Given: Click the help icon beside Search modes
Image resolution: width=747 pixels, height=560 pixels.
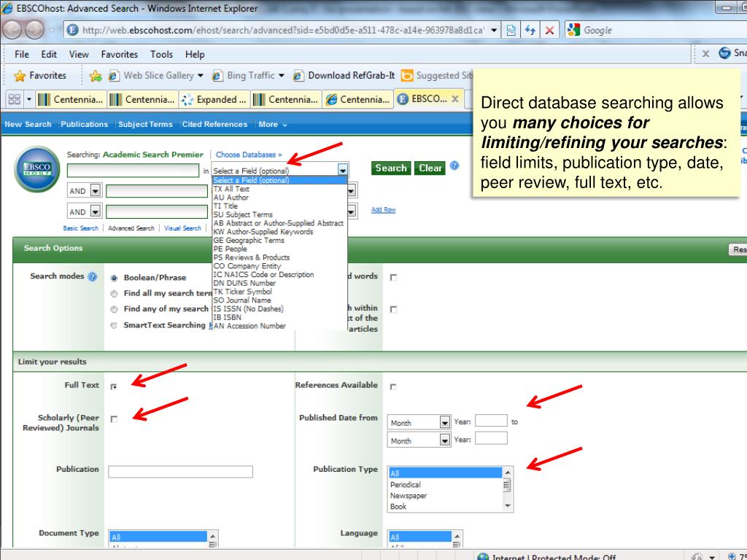Looking at the screenshot, I should (93, 276).
